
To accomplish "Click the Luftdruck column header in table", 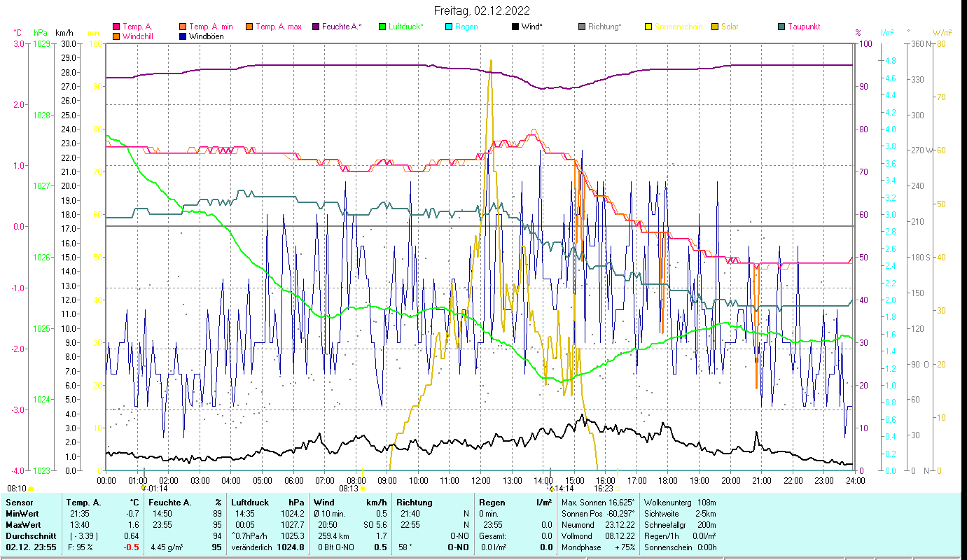I will [x=249, y=503].
